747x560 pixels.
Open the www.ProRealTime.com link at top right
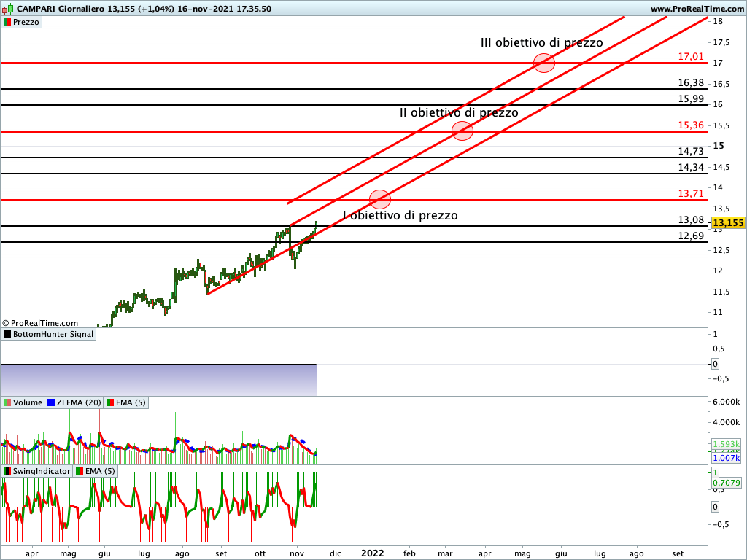pyautogui.click(x=696, y=9)
